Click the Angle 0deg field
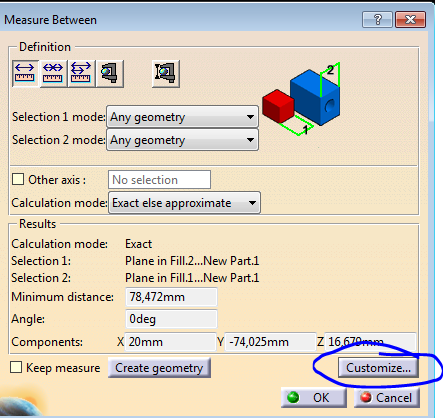Image resolution: width=443 pixels, height=418 pixels. [171, 319]
